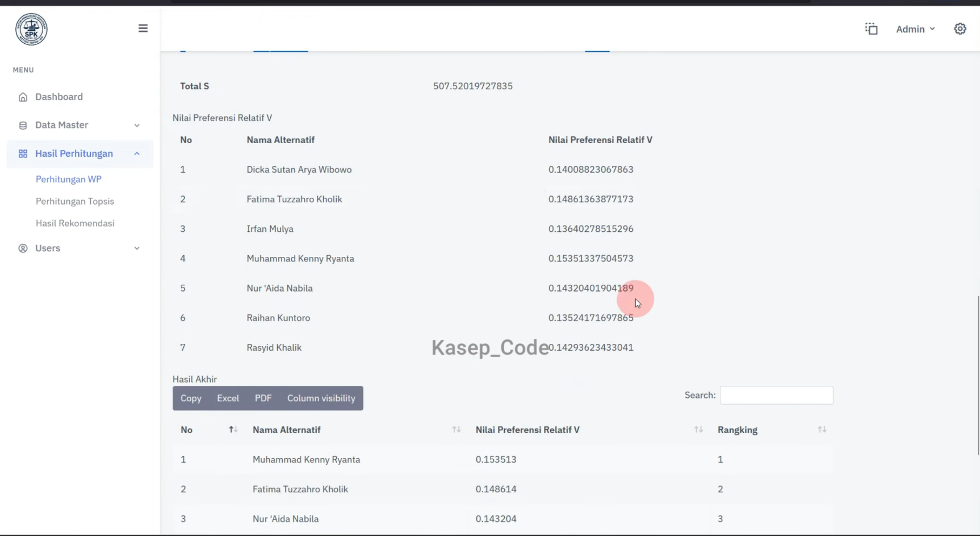
Task: Expand the Users chevron
Action: coord(137,248)
